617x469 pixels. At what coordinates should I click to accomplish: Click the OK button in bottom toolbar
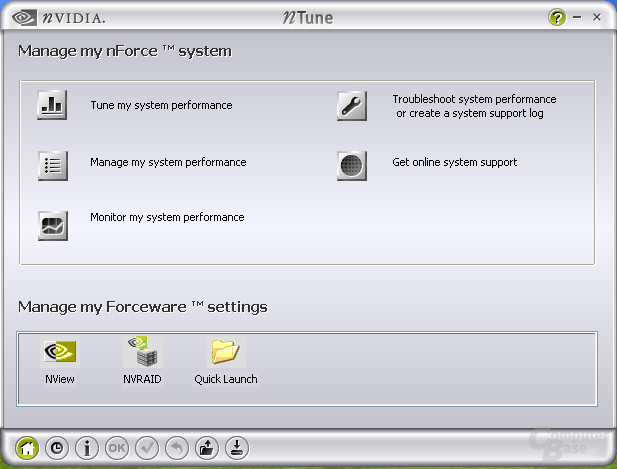coord(117,448)
